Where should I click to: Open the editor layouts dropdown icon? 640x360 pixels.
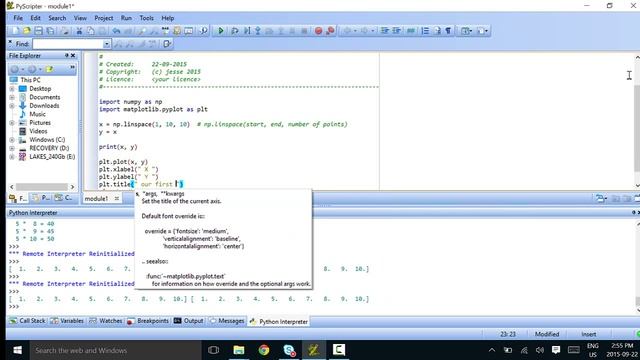click(466, 31)
